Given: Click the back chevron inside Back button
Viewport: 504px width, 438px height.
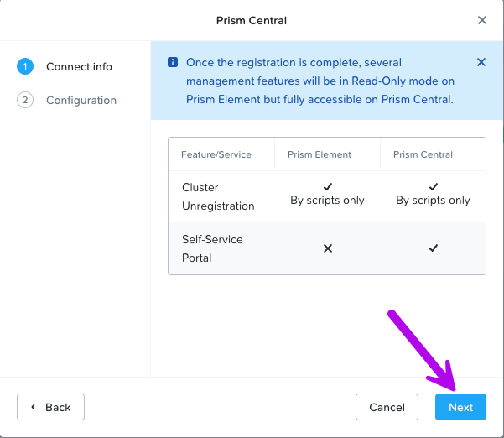Looking at the screenshot, I should pos(33,407).
